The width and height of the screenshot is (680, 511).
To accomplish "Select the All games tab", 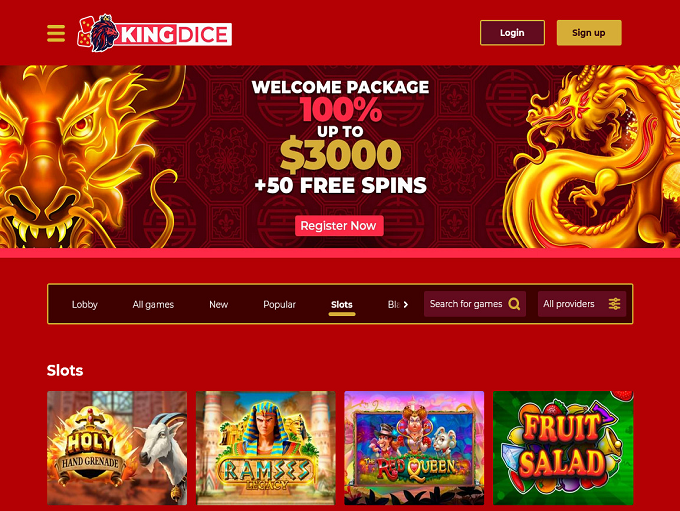I will 153,305.
